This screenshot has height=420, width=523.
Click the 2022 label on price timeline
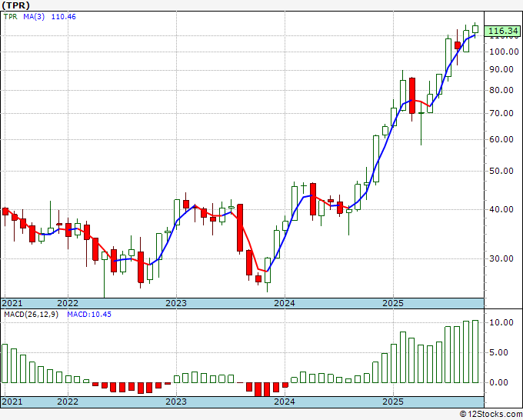coord(68,303)
